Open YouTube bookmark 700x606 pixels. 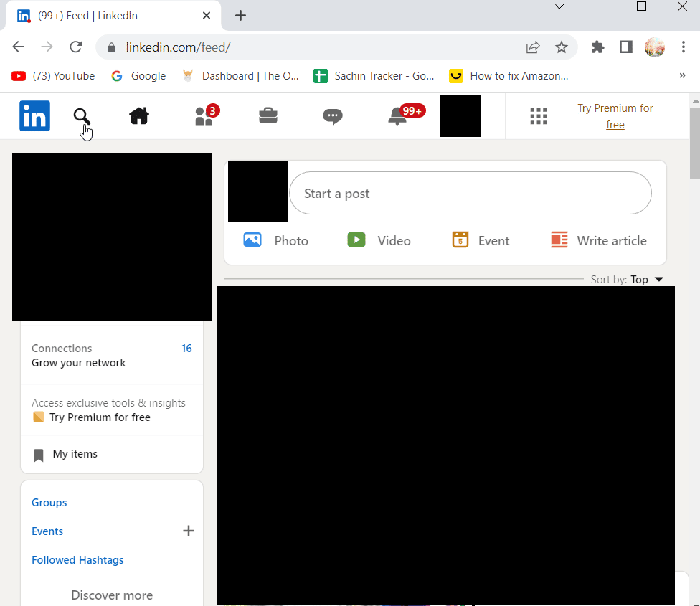53,76
